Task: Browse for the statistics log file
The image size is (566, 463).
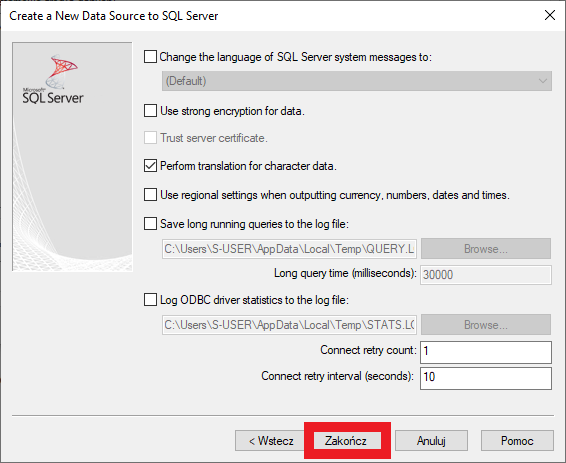Action: [486, 325]
